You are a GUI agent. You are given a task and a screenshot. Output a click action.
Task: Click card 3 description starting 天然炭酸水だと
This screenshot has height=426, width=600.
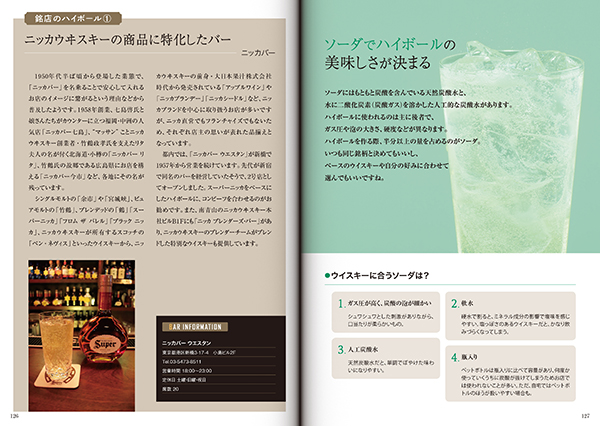pyautogui.click(x=390, y=367)
